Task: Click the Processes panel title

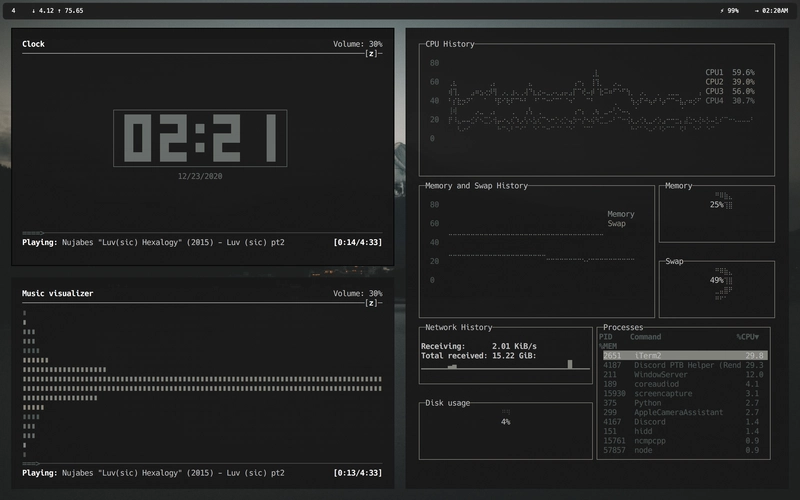Action: (x=623, y=328)
